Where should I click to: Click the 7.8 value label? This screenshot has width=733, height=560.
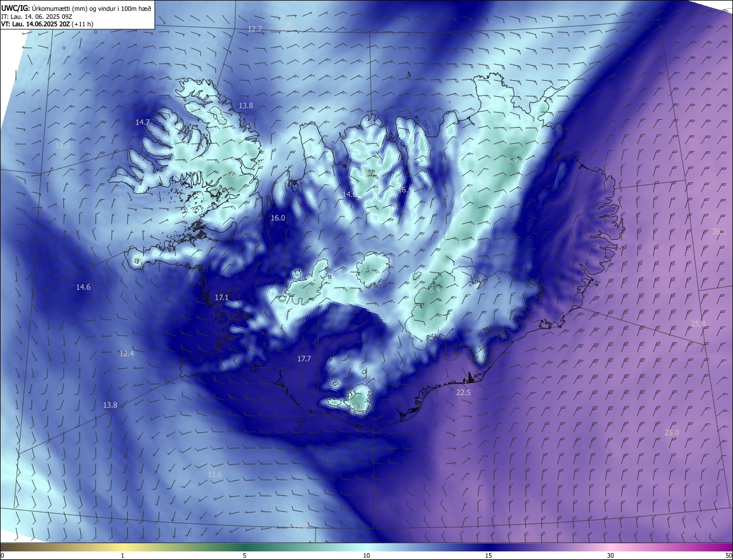click(x=307, y=293)
